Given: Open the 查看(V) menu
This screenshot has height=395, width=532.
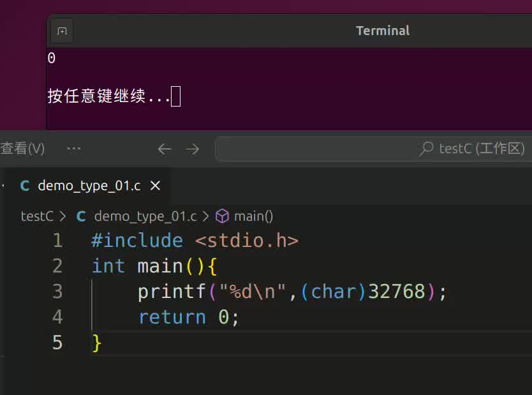Looking at the screenshot, I should pyautogui.click(x=22, y=149).
